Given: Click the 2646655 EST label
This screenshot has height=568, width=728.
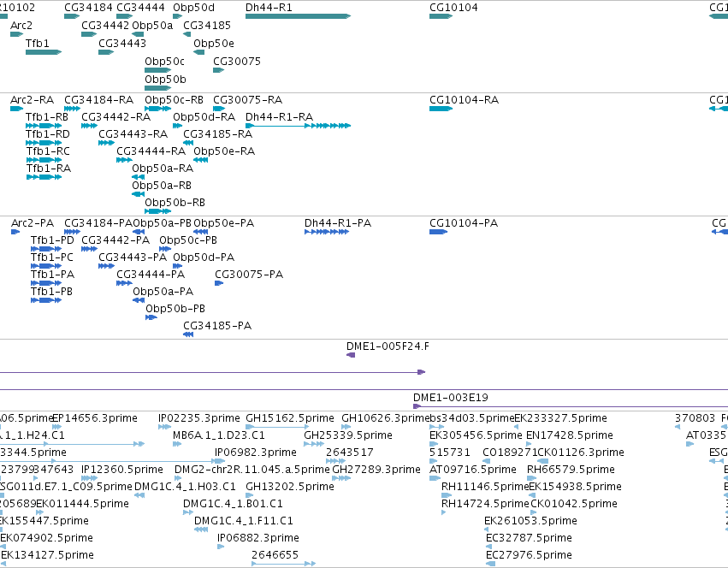Looking at the screenshot, I should pos(275,555).
